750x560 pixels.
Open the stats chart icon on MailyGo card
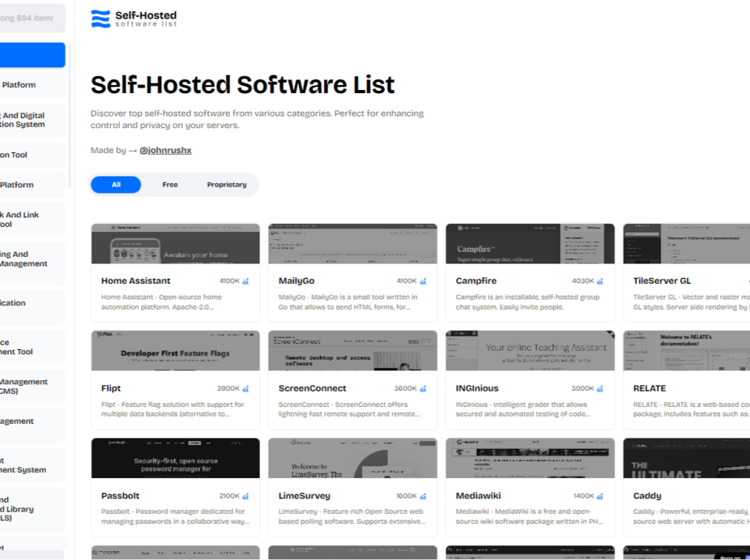[x=423, y=281]
